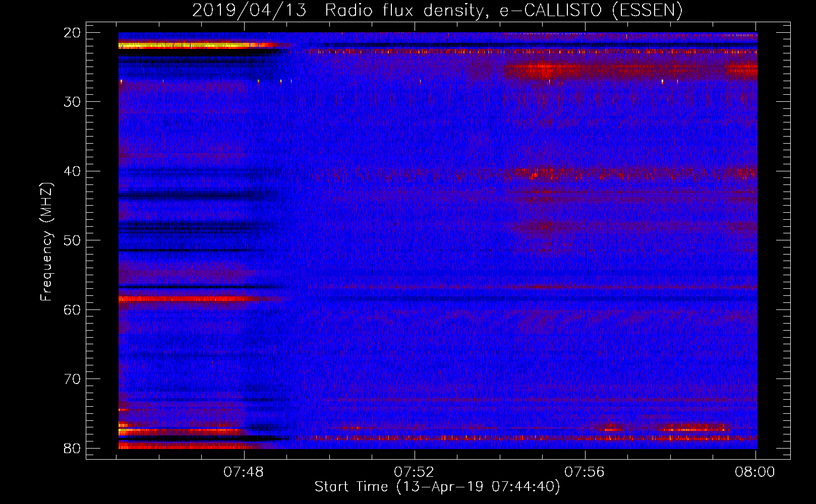This screenshot has width=816, height=504.
Task: Click the date 2019/04/13 in the title
Action: [x=249, y=10]
